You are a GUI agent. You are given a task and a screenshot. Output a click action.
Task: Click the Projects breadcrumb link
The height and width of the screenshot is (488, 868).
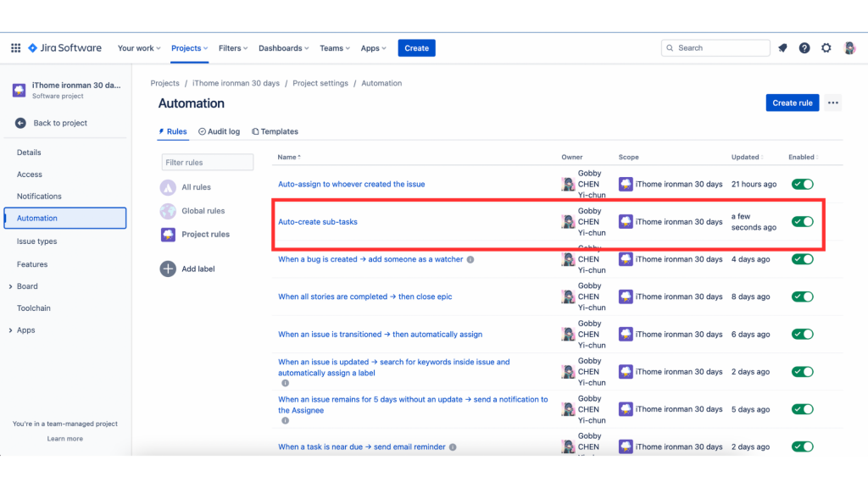coord(165,83)
